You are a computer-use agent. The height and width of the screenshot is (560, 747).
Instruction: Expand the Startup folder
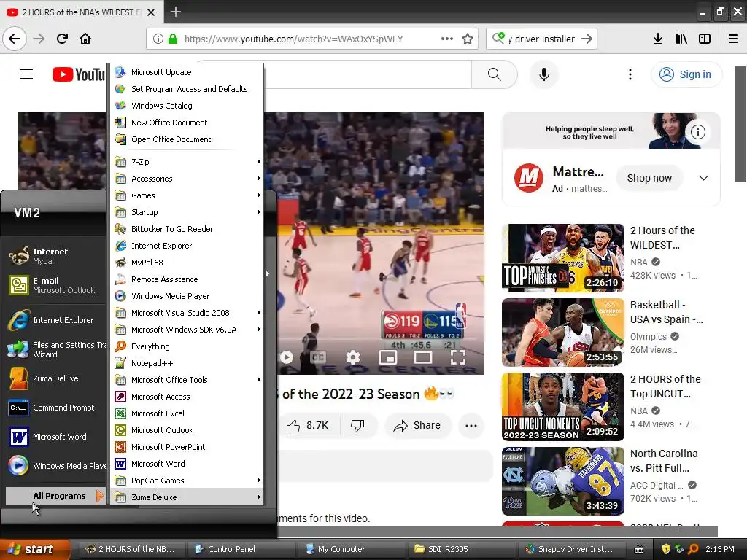[187, 212]
